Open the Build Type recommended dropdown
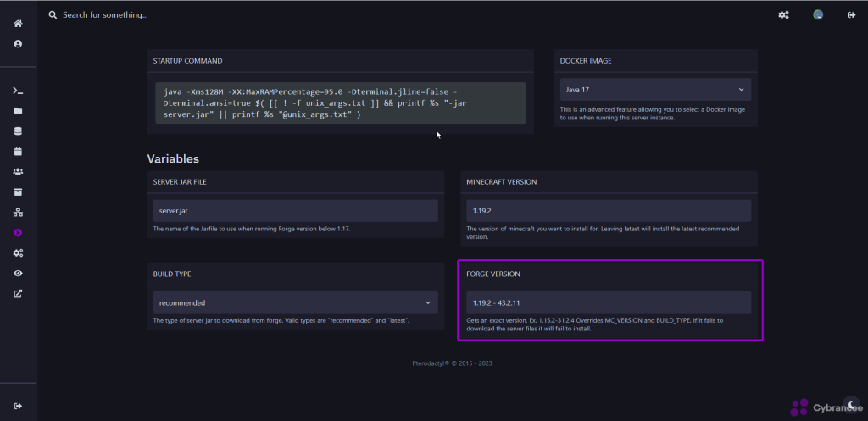 pyautogui.click(x=296, y=302)
